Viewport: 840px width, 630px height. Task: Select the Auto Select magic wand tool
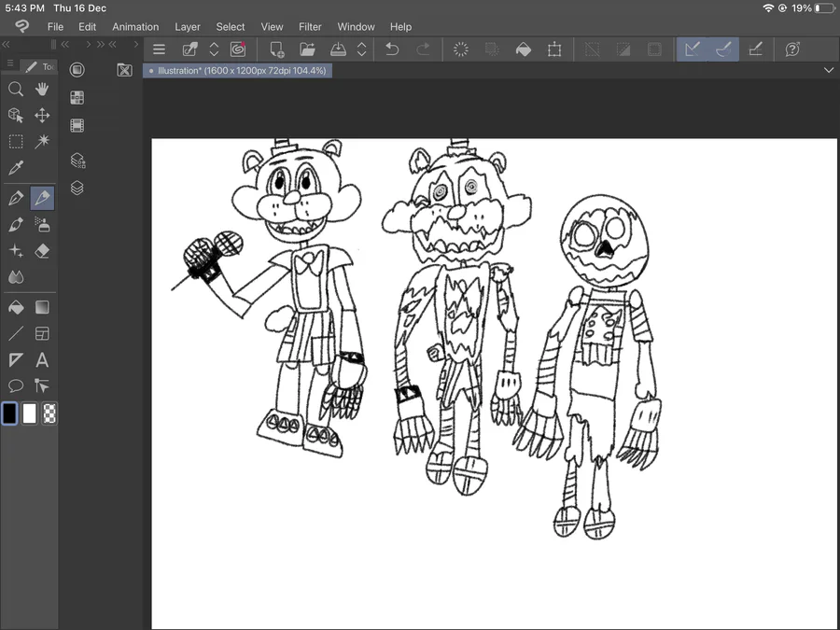click(x=42, y=142)
